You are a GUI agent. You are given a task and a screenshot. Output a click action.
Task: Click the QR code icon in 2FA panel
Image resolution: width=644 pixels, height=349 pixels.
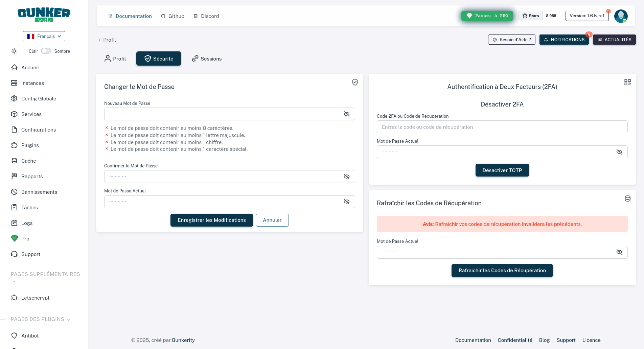[627, 82]
